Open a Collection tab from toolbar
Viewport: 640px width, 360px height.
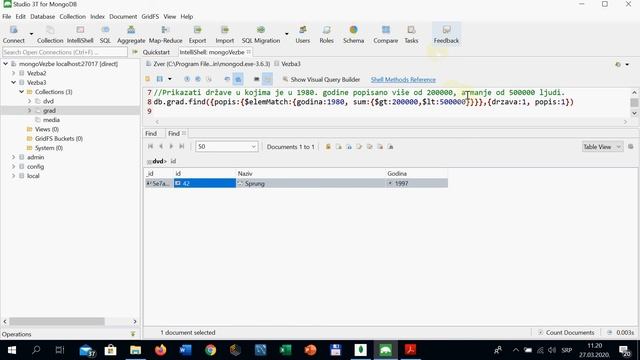[x=50, y=34]
